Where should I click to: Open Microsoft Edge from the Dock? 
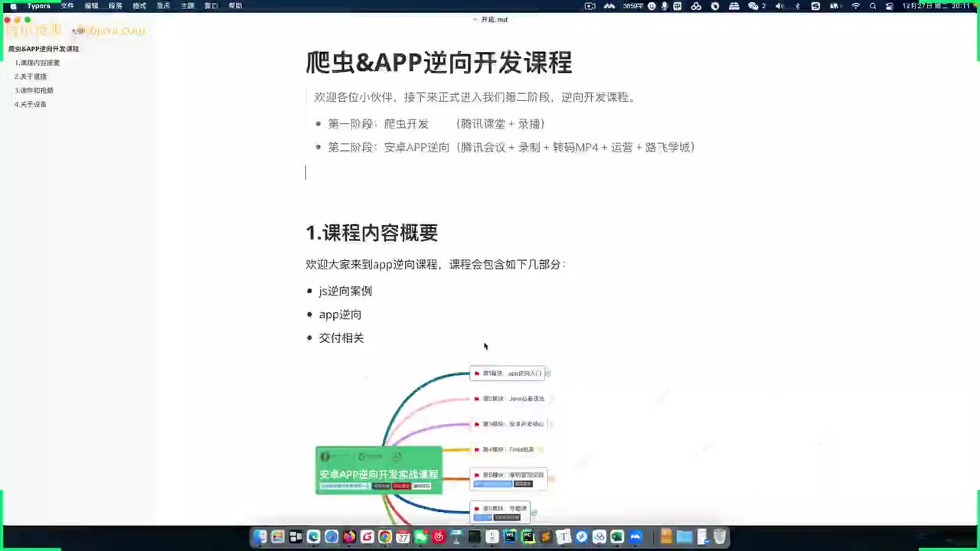pos(313,537)
